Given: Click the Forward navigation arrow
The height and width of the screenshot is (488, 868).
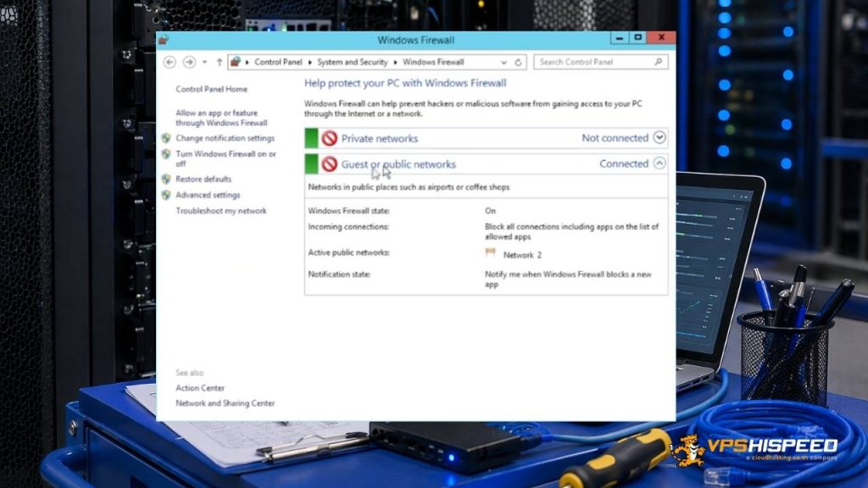Looking at the screenshot, I should [189, 62].
